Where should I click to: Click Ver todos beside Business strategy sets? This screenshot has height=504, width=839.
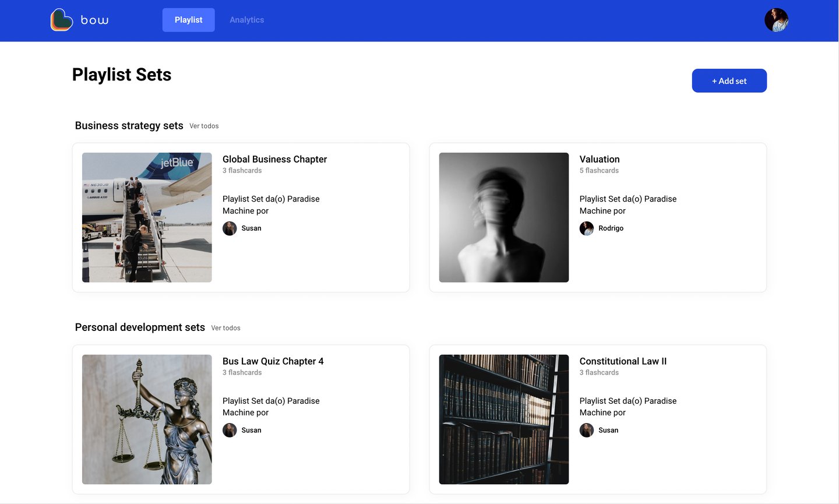(204, 126)
